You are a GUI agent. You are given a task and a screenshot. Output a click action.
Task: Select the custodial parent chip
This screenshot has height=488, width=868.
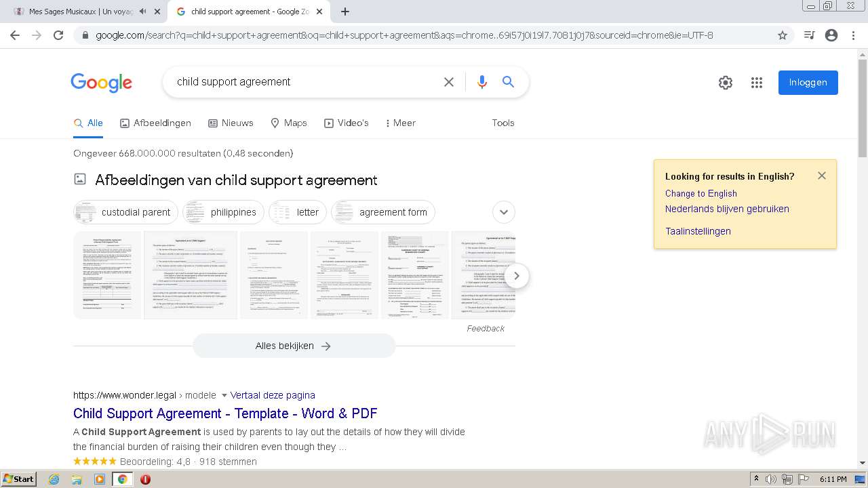click(125, 212)
